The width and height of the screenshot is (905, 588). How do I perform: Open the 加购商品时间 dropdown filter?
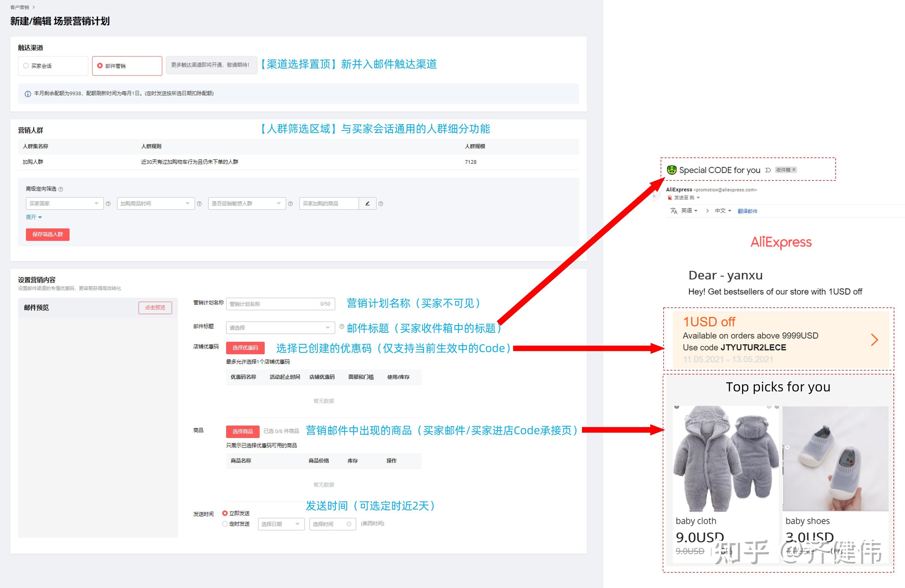(x=156, y=203)
